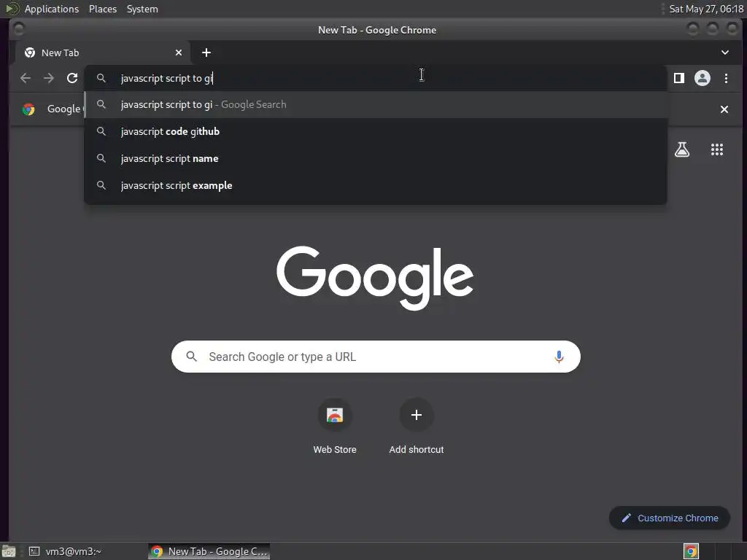The width and height of the screenshot is (747, 560).
Task: Open a new tab with the plus button
Action: (x=206, y=52)
